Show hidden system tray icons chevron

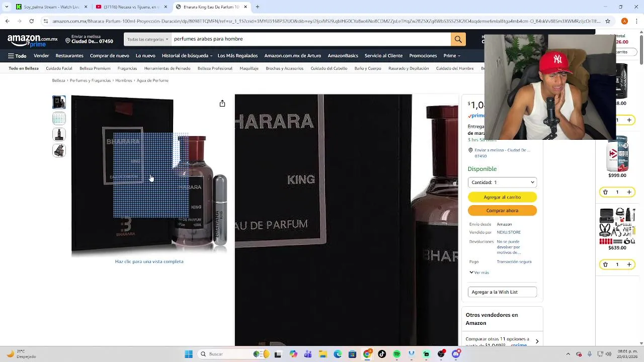(x=568, y=354)
